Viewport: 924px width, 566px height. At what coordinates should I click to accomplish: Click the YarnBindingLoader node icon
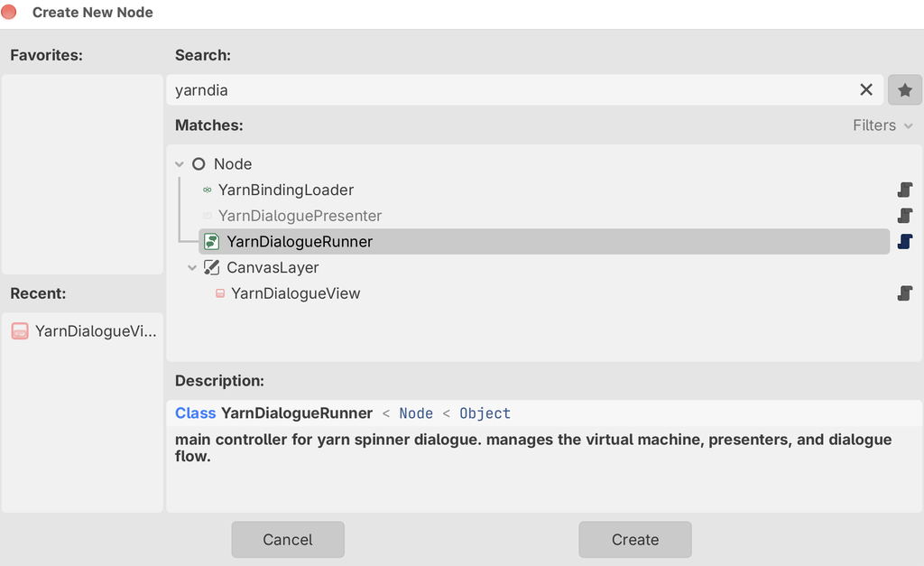pyautogui.click(x=207, y=190)
